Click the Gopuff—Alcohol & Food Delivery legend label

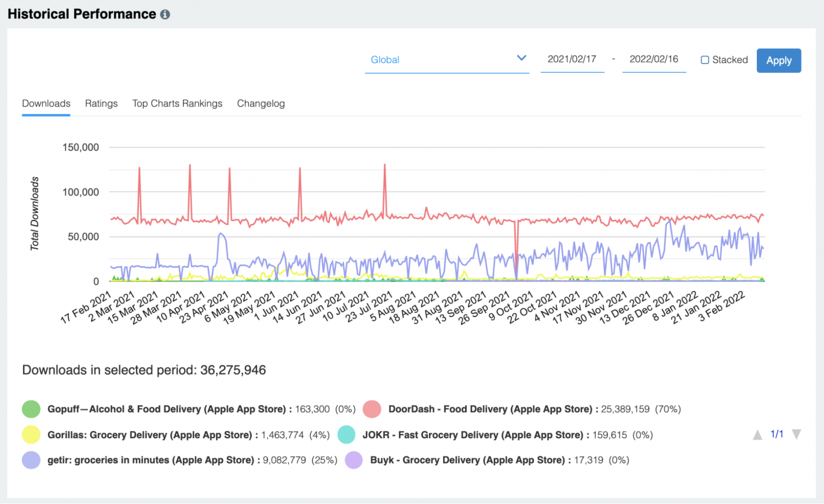pos(170,409)
